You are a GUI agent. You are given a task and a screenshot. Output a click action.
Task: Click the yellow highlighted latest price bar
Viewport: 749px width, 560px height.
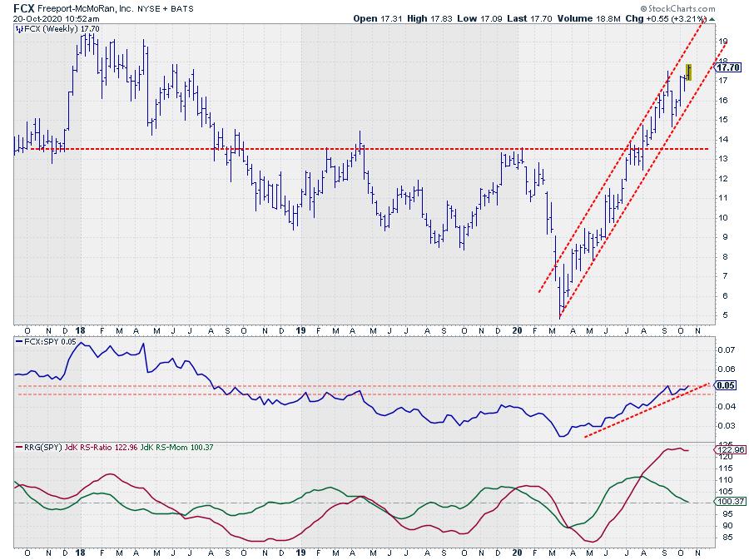pos(688,72)
